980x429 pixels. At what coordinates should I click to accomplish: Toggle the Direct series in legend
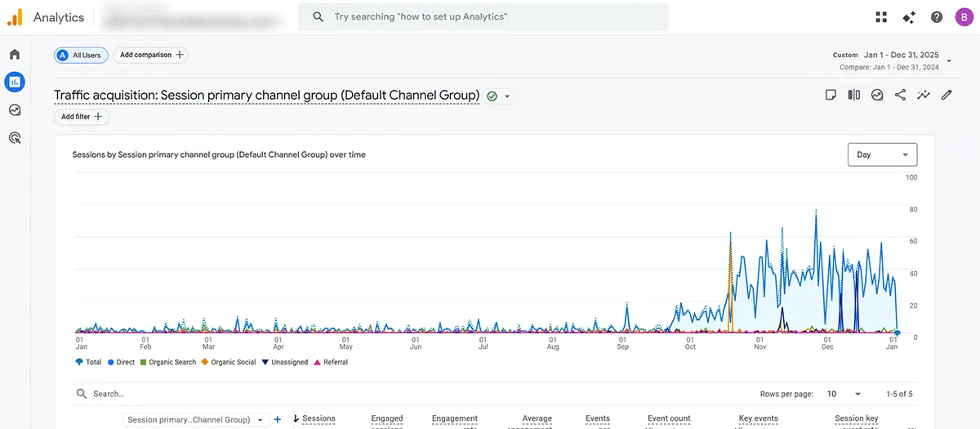[122, 362]
